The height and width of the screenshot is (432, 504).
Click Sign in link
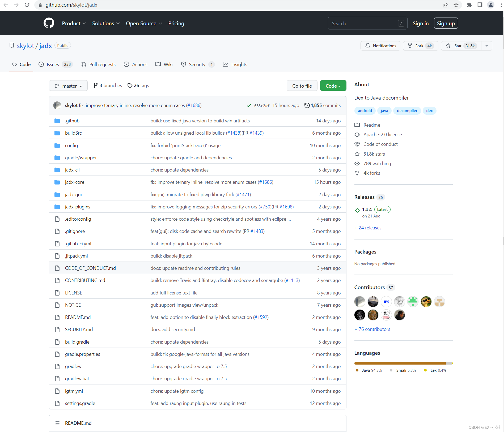click(x=421, y=23)
